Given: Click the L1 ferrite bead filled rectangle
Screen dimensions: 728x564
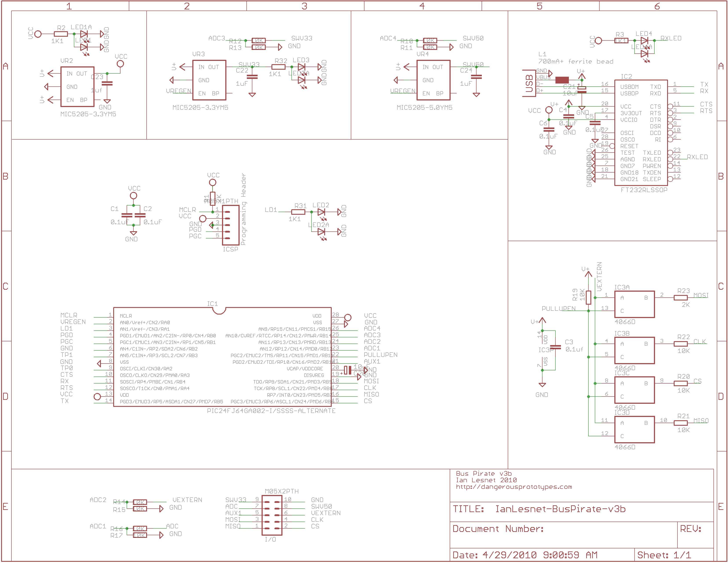Looking at the screenshot, I should click(x=562, y=80).
